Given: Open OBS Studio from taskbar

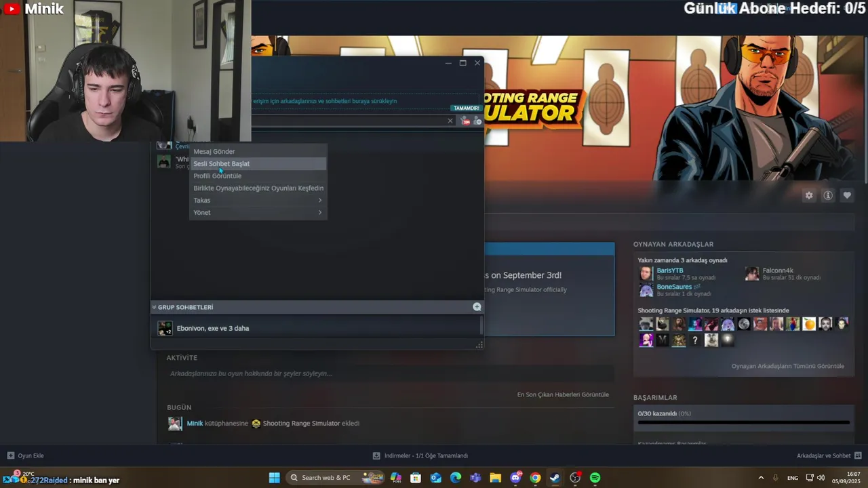Looking at the screenshot, I should tap(575, 478).
